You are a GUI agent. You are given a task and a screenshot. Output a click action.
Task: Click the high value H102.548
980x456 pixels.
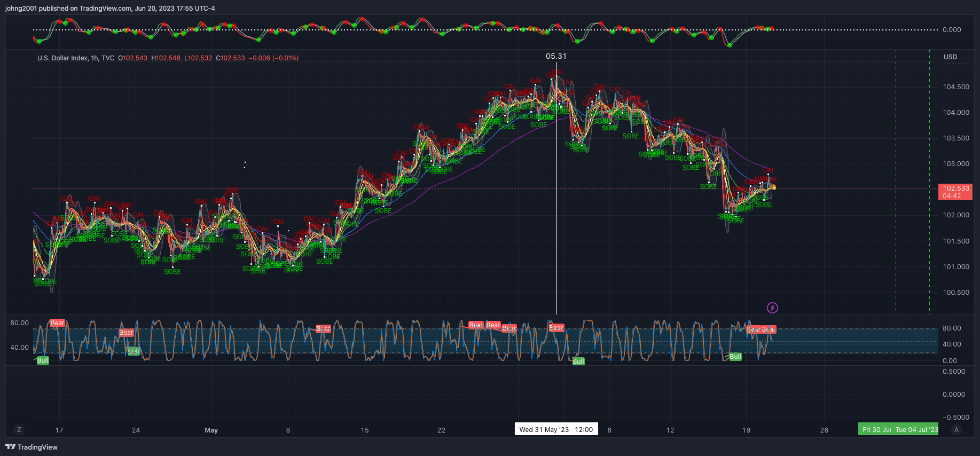coord(166,58)
